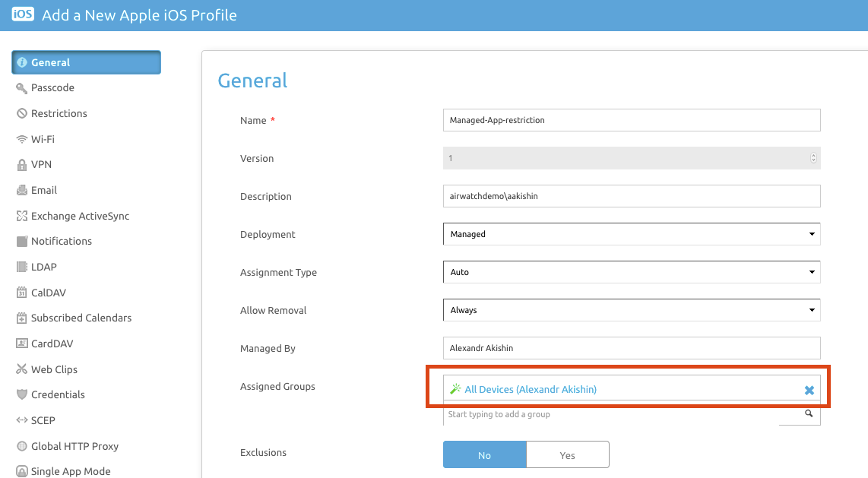
Task: Click the VPN padlock icon
Action: pyautogui.click(x=21, y=165)
